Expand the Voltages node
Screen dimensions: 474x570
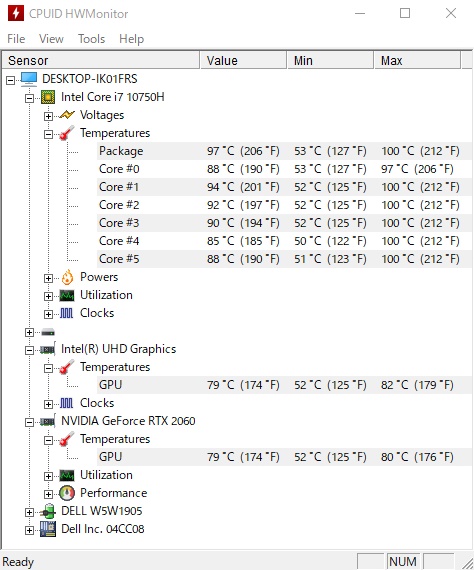(48, 116)
